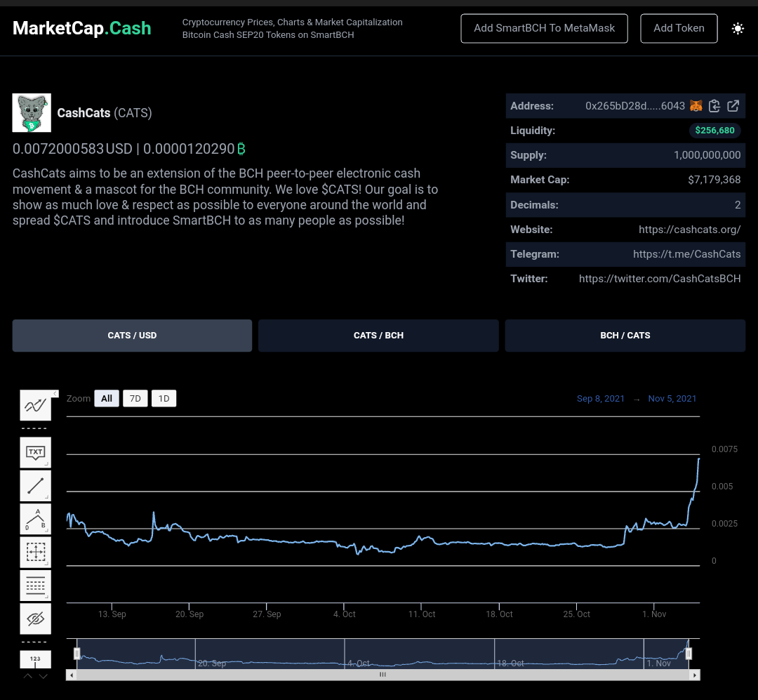Click the 4. Oct x-axis label
758x700 pixels.
click(x=344, y=614)
